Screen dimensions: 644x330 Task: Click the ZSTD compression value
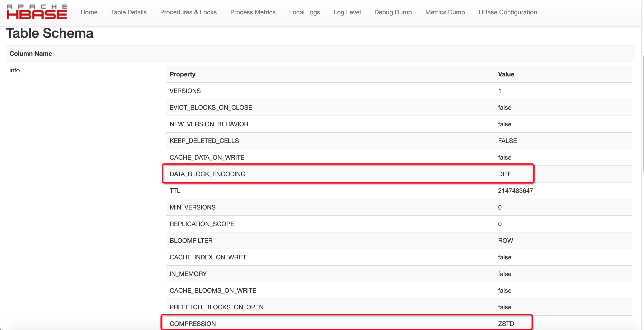[x=506, y=323]
